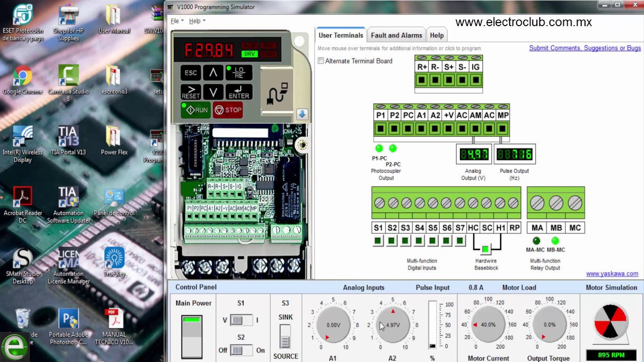Viewport: 644px width, 362px height.
Task: Click the MA relay terminal label
Action: (x=537, y=228)
